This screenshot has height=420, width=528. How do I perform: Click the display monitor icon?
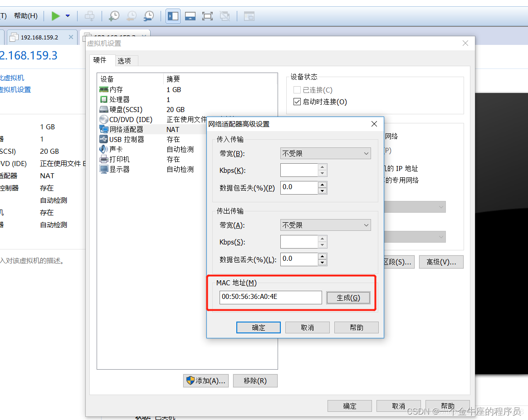(x=104, y=169)
